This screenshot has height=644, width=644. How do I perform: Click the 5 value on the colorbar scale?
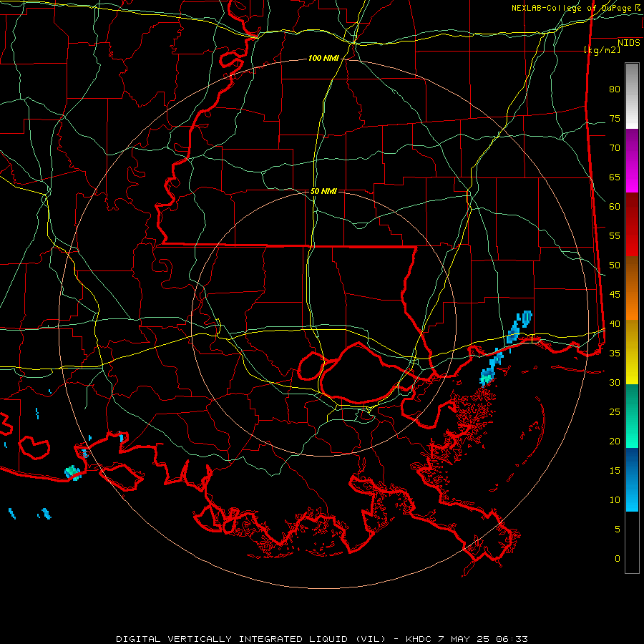(618, 530)
